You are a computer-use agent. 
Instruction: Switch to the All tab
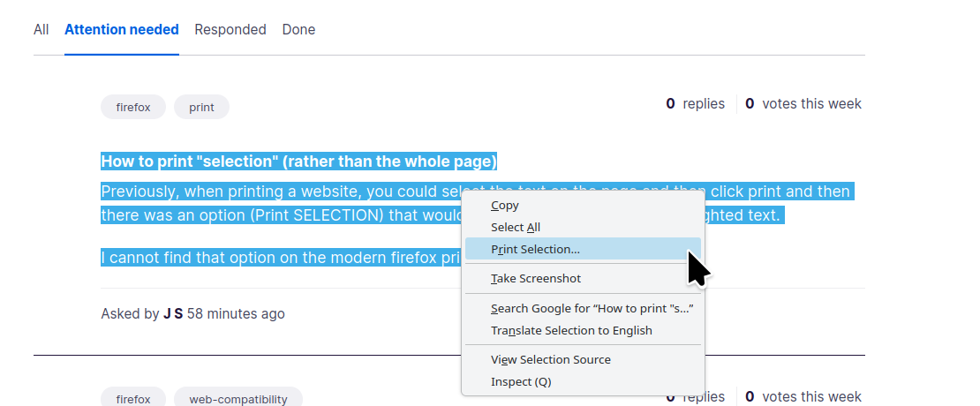click(41, 29)
